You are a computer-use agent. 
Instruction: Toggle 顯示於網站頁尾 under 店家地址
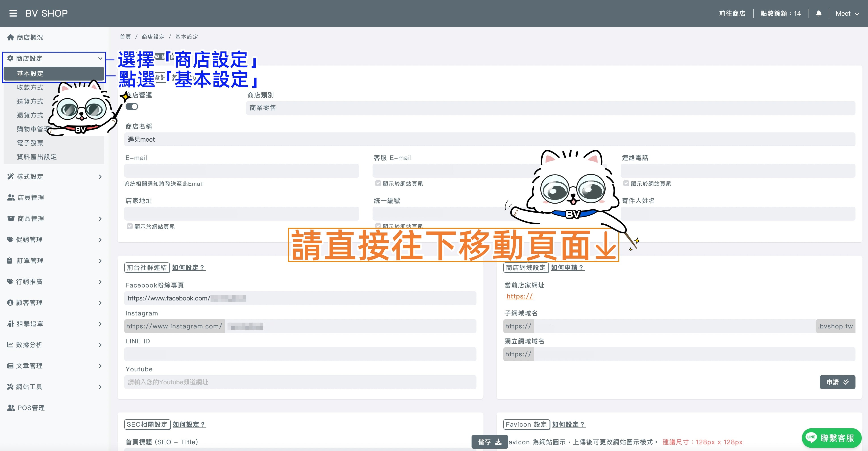click(x=130, y=226)
